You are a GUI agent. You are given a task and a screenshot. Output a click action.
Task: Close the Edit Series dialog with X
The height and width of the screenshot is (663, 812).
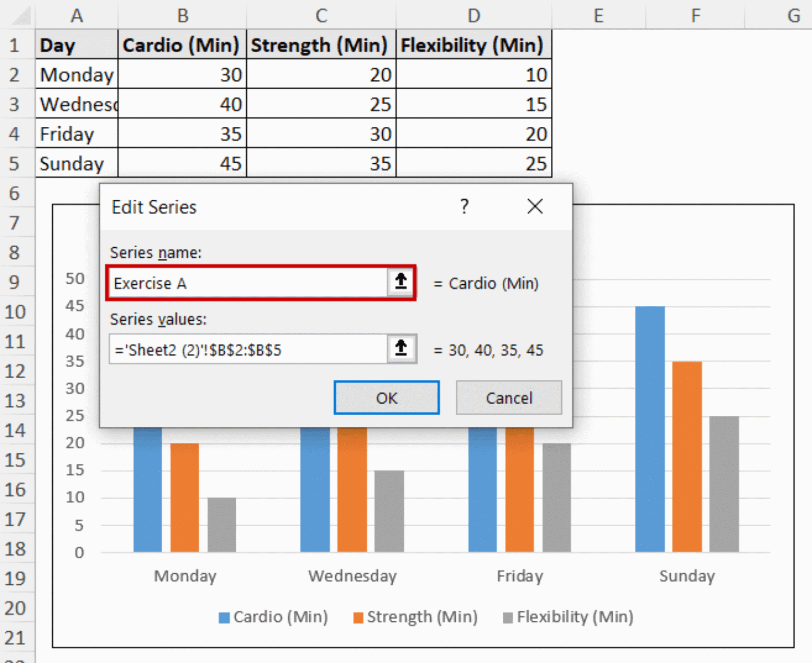pos(534,207)
